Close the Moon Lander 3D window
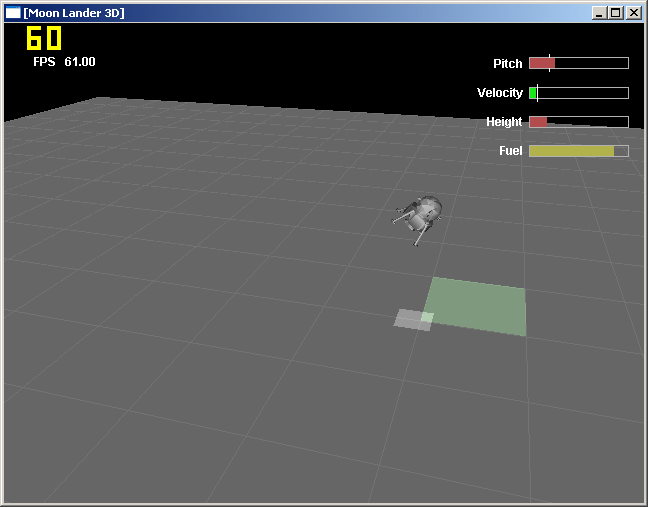The image size is (648, 507). [633, 13]
